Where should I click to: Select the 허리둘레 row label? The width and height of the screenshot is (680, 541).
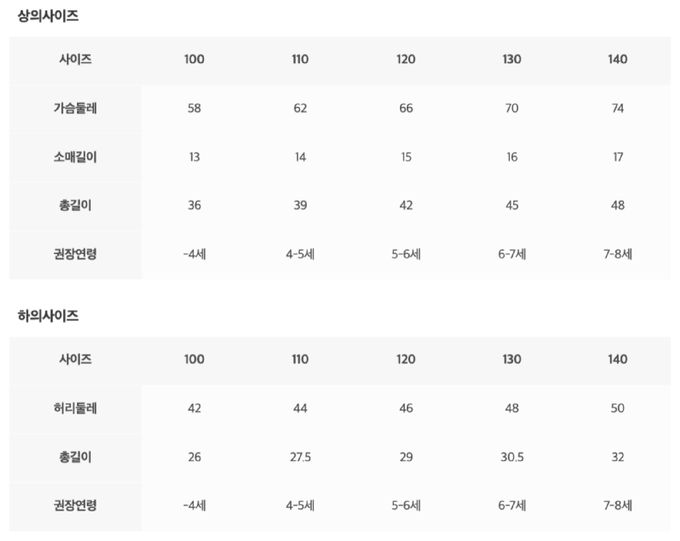coord(76,408)
